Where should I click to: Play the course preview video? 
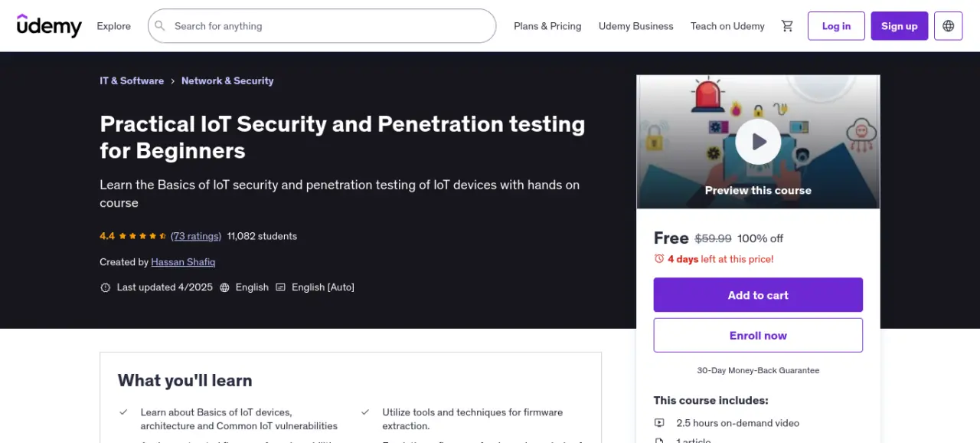click(758, 142)
